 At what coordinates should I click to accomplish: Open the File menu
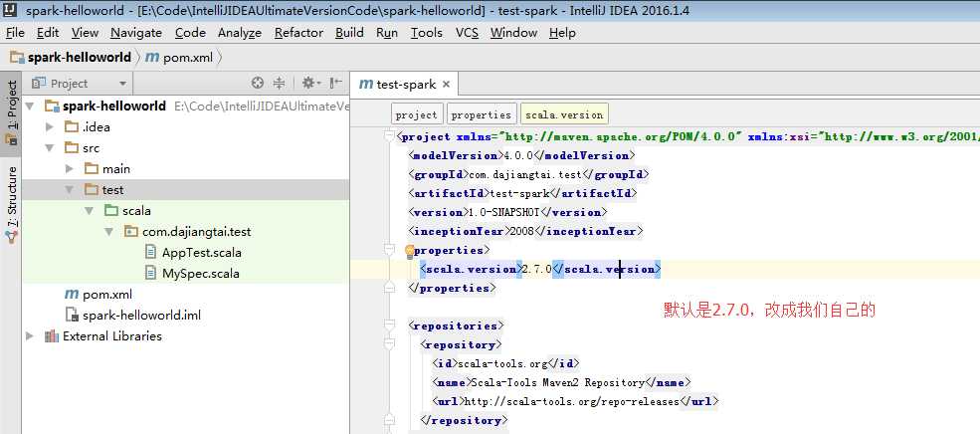point(15,33)
